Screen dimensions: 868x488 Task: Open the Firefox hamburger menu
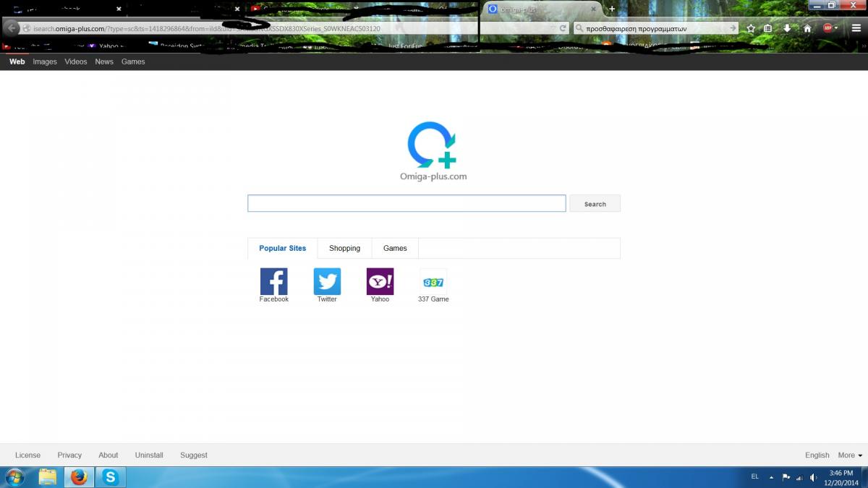coord(856,28)
